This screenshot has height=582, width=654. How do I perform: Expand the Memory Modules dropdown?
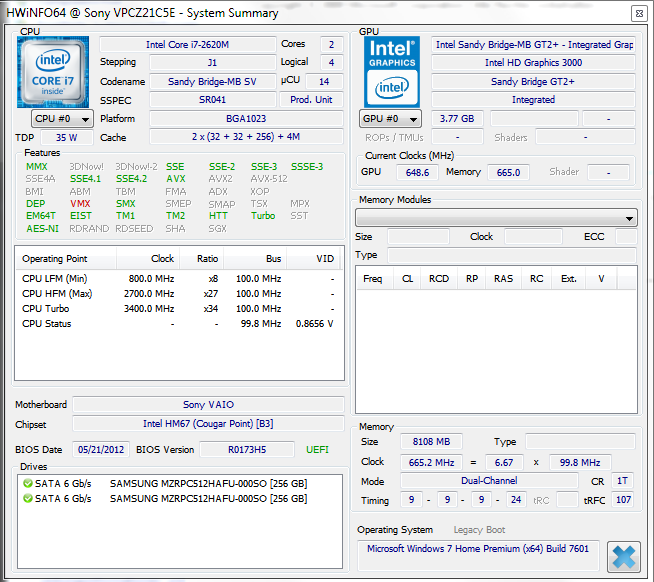(496, 218)
